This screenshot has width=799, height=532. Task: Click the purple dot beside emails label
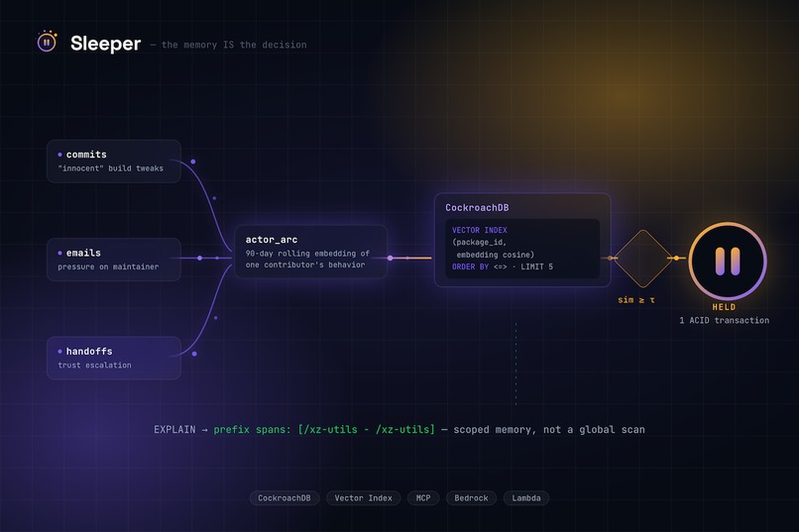point(60,253)
